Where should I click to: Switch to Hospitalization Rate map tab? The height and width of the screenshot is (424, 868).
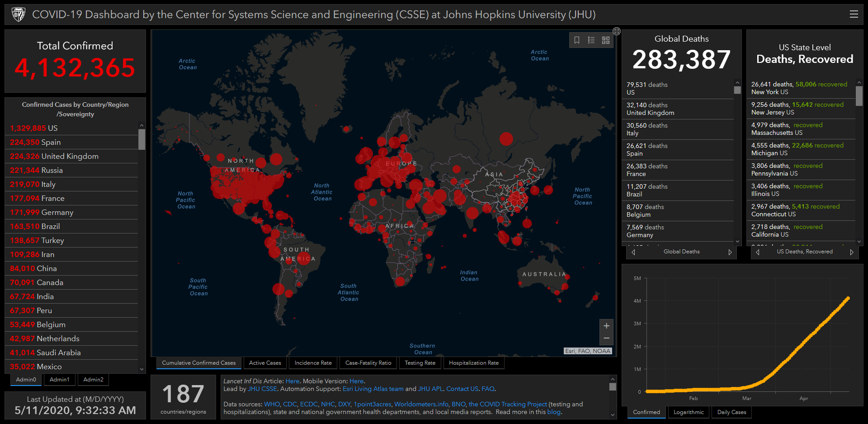click(474, 363)
